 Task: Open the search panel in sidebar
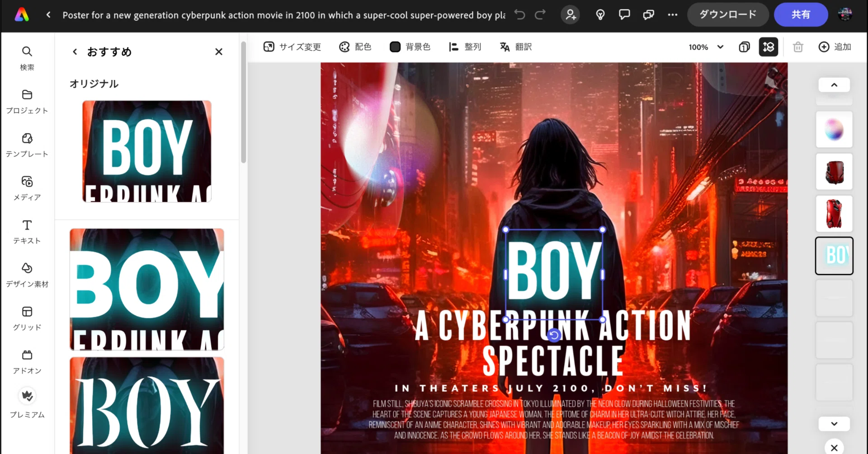pyautogui.click(x=27, y=58)
